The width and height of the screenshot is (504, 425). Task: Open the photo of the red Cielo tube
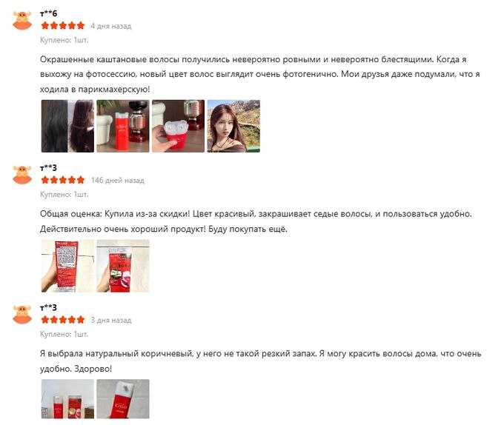tap(123, 399)
